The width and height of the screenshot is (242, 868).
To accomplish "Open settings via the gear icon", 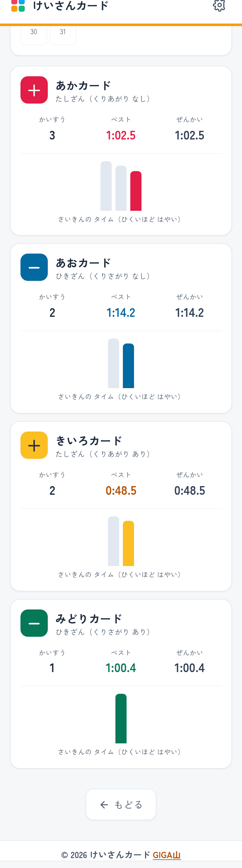I will pyautogui.click(x=219, y=5).
